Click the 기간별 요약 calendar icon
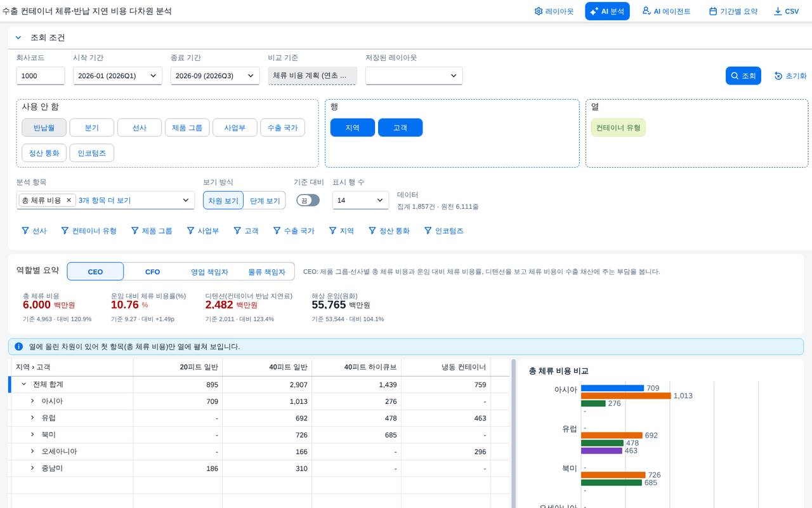Screen dimensions: 812x508 713,11
